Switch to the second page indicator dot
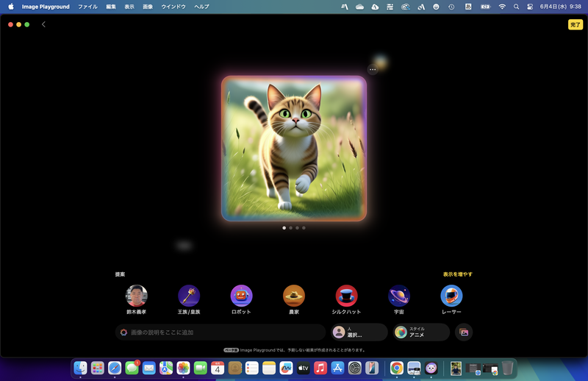Screen dimensions: 588x381 pos(290,228)
